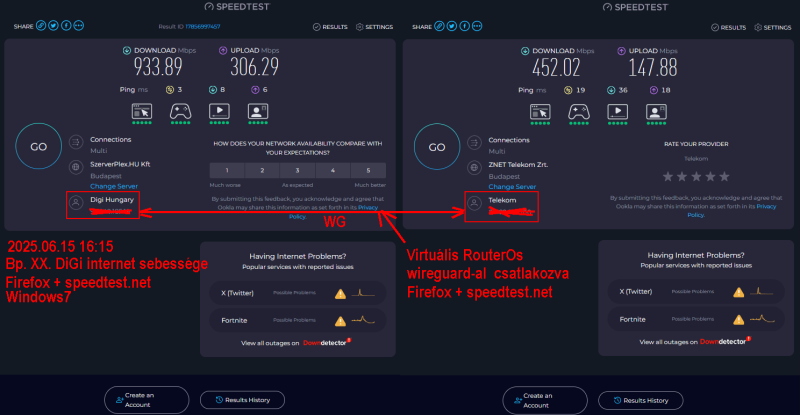Click web browsing quality icon in right panel

(540, 113)
